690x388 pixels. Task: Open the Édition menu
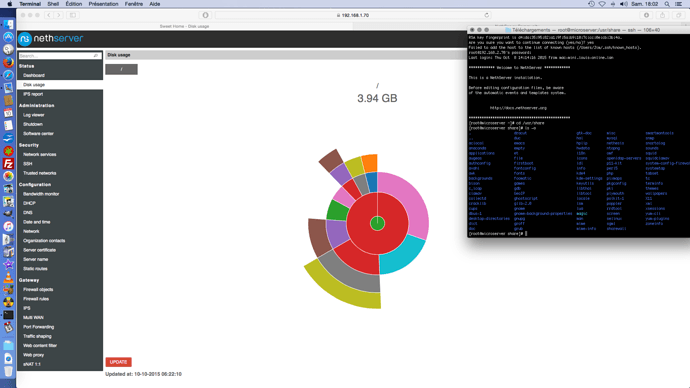pos(73,4)
